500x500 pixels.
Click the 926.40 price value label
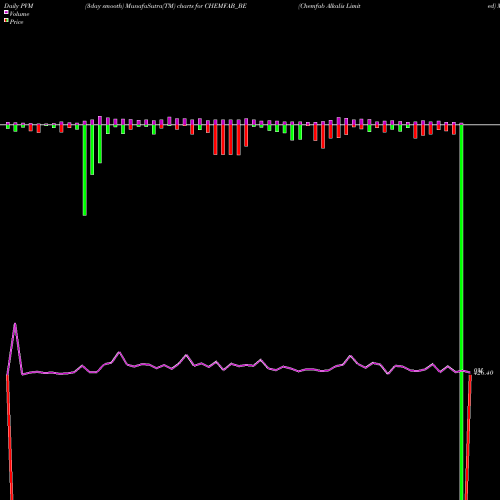click(x=484, y=373)
